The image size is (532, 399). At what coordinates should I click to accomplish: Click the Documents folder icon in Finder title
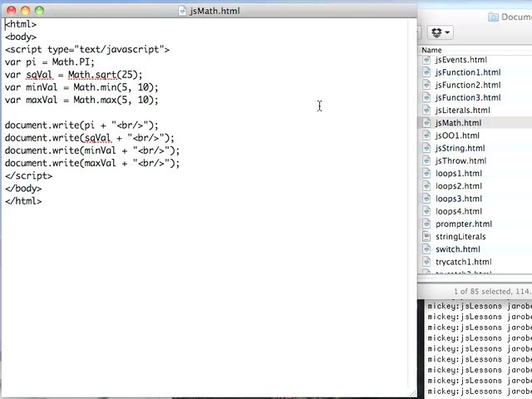(493, 17)
